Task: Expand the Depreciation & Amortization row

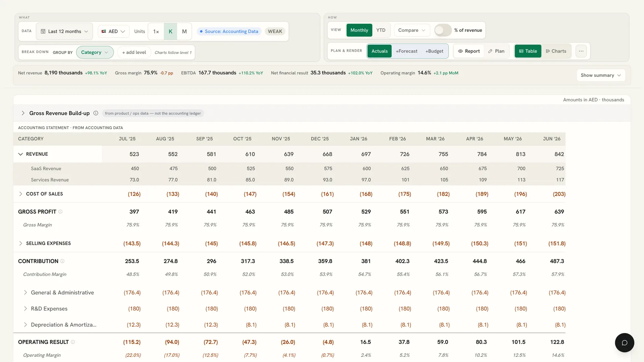Action: (x=25, y=325)
